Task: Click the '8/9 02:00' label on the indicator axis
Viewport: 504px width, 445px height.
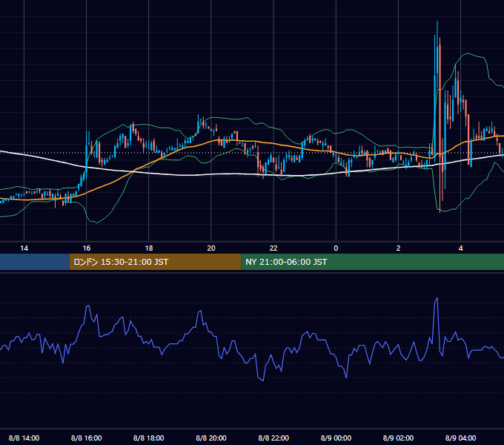Action: [398, 438]
